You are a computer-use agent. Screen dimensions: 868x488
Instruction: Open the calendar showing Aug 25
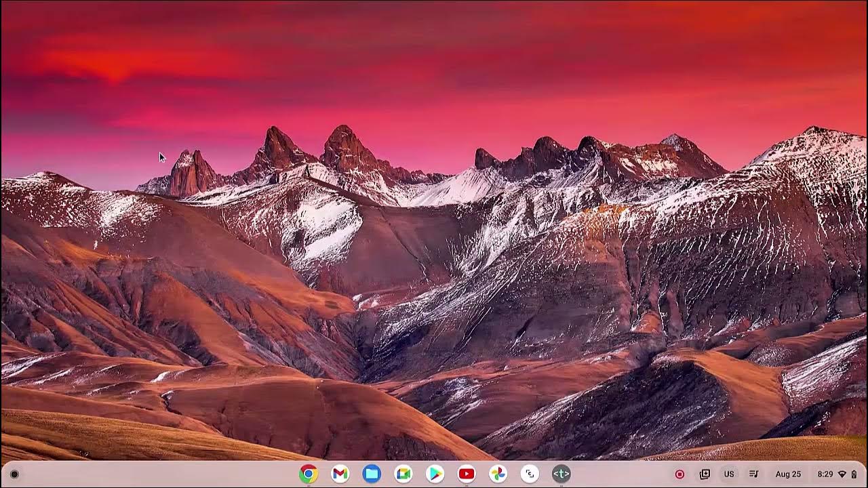(788, 474)
